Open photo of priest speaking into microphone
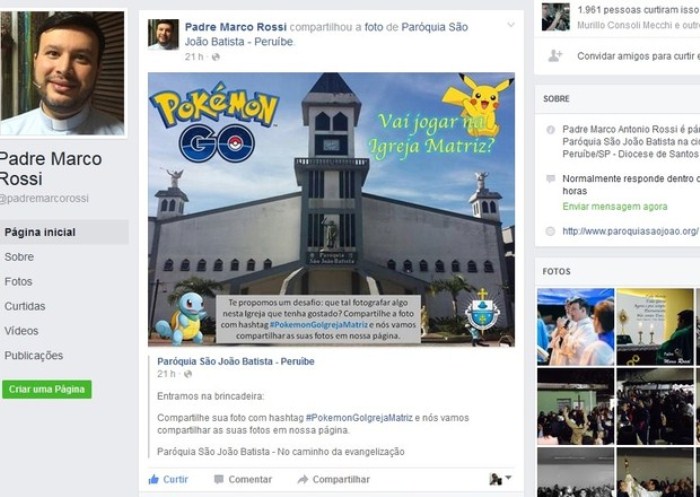Viewport: 700px width, 497px height. click(x=575, y=327)
